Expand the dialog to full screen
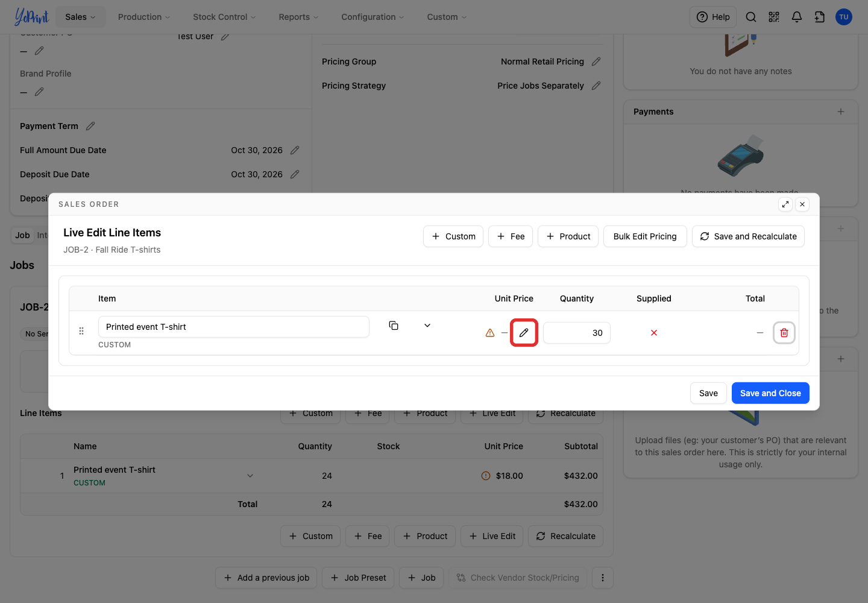 coord(785,204)
